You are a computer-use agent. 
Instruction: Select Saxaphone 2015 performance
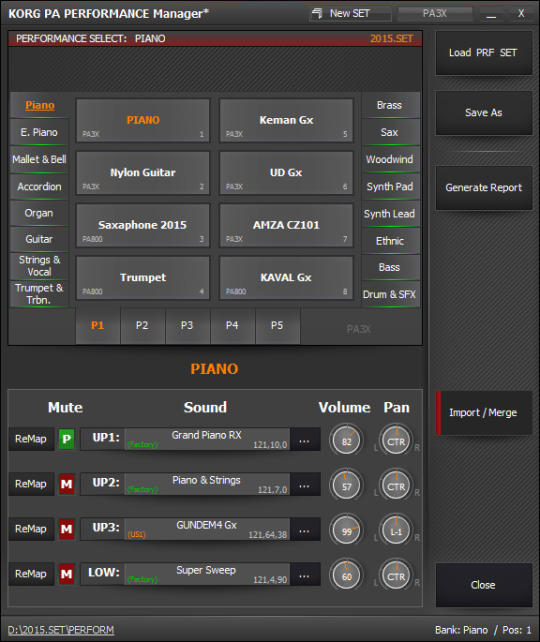[143, 225]
